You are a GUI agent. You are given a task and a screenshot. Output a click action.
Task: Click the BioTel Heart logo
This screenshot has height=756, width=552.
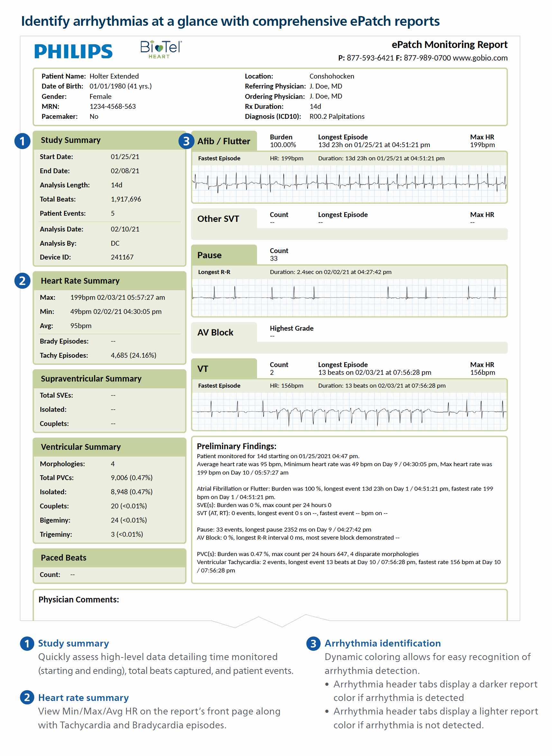pos(161,49)
